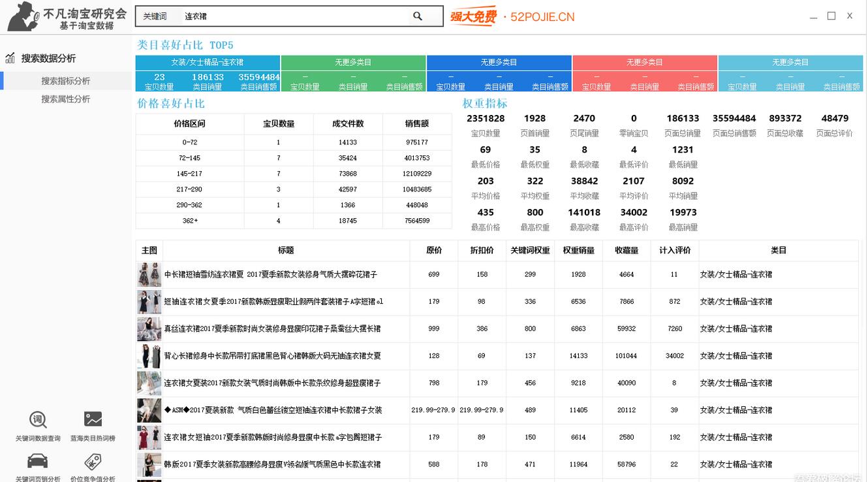Click the 搜索数据分析 chart icon

tap(10, 58)
